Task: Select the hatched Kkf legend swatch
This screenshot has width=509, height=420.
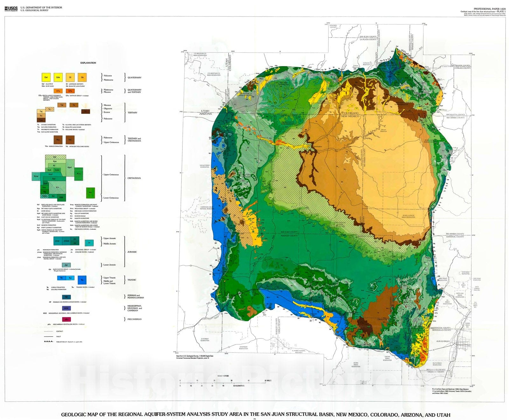Action: click(55, 157)
